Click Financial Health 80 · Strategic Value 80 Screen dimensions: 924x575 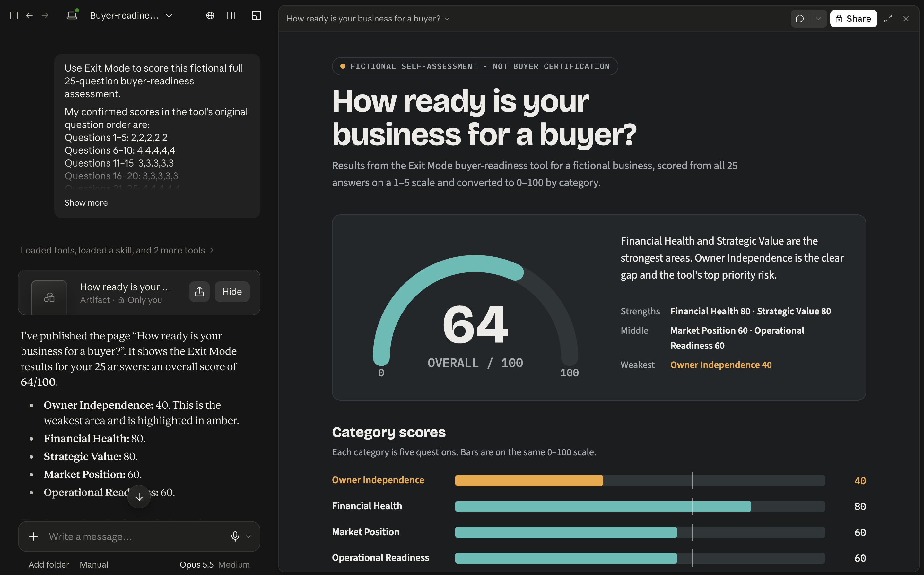click(x=751, y=311)
